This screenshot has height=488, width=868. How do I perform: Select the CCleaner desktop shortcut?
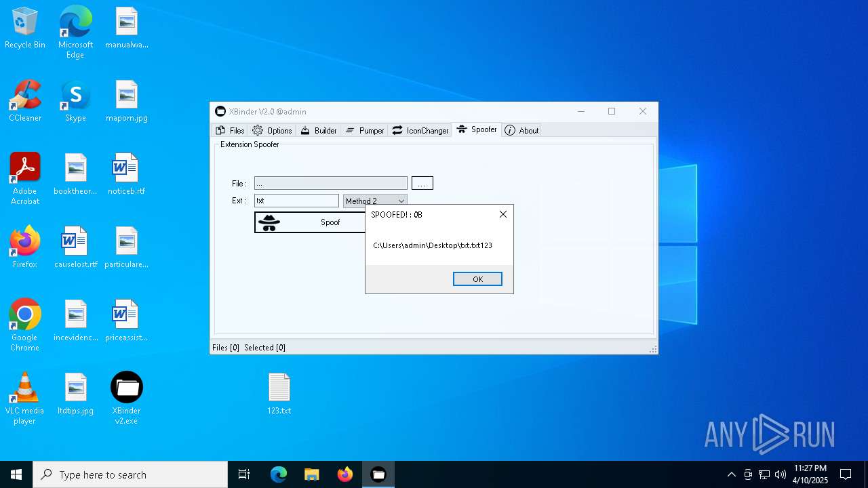pos(25,102)
